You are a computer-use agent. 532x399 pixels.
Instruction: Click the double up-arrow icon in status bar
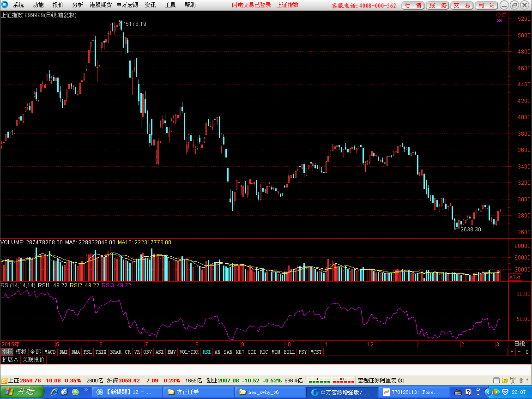click(x=521, y=381)
